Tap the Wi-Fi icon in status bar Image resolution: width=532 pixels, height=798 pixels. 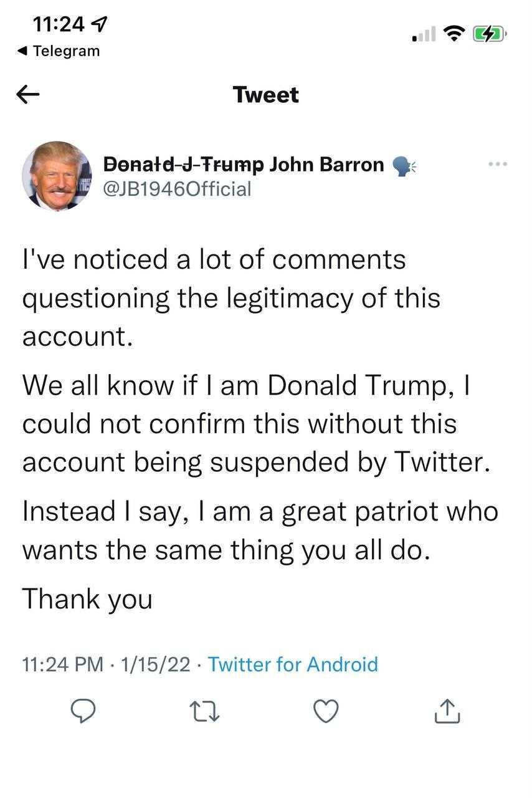[454, 33]
